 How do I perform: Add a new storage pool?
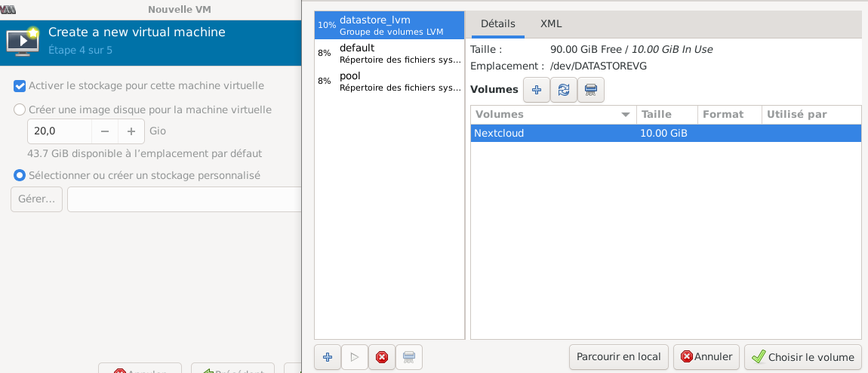click(327, 357)
